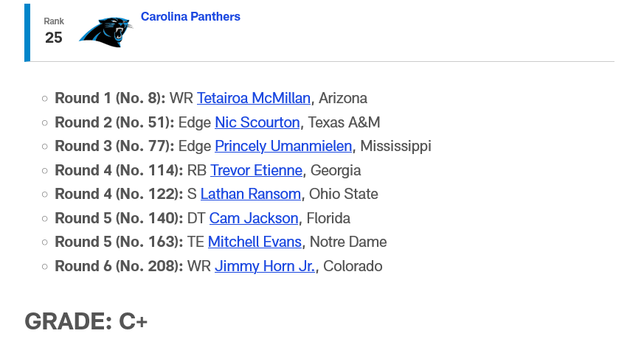
Task: Click the Round 5 (No. 163) label
Action: click(119, 242)
